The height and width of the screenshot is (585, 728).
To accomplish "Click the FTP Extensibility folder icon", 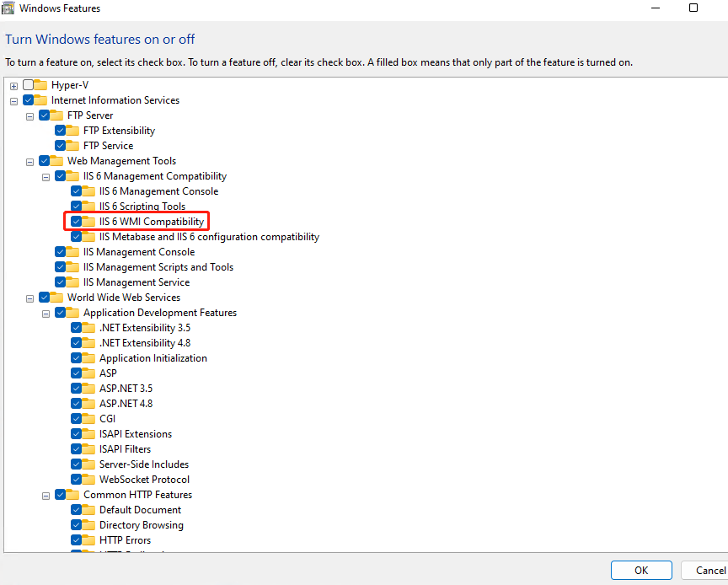I will pos(72,131).
